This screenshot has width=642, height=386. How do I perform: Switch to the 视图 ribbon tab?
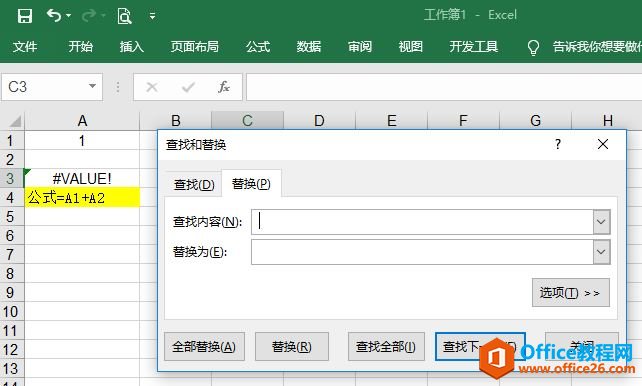[411, 47]
